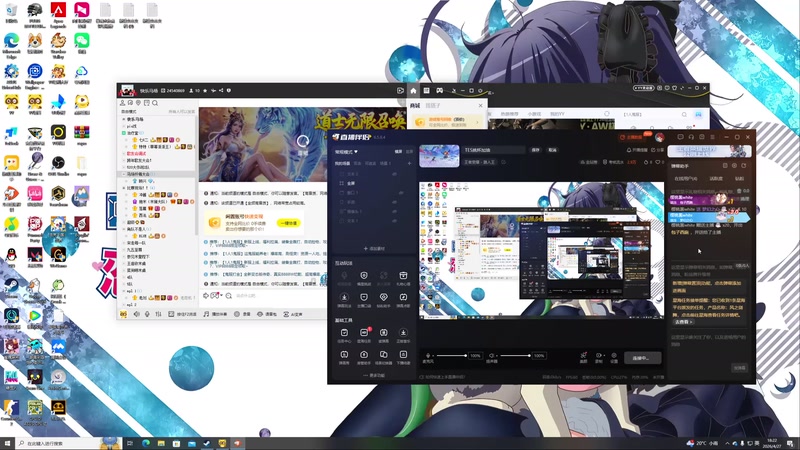Open the Windows Start menu
This screenshot has height=450, width=800.
(x=7, y=443)
